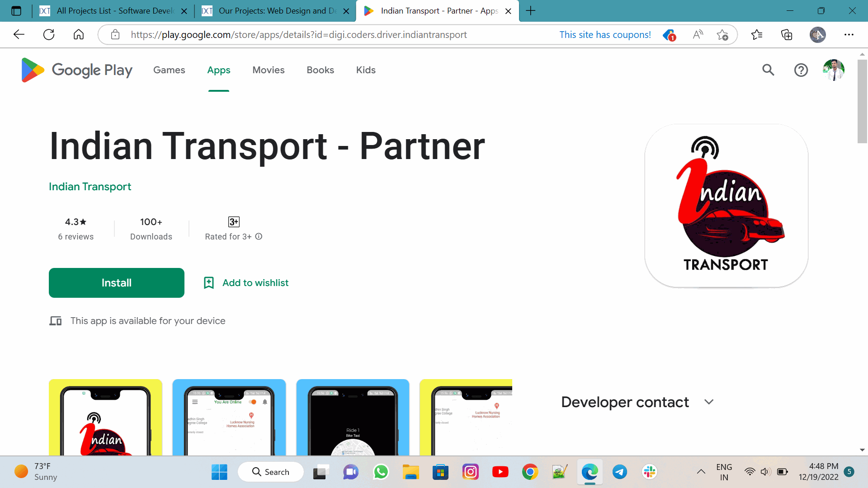Select the Movies tab

[269, 70]
